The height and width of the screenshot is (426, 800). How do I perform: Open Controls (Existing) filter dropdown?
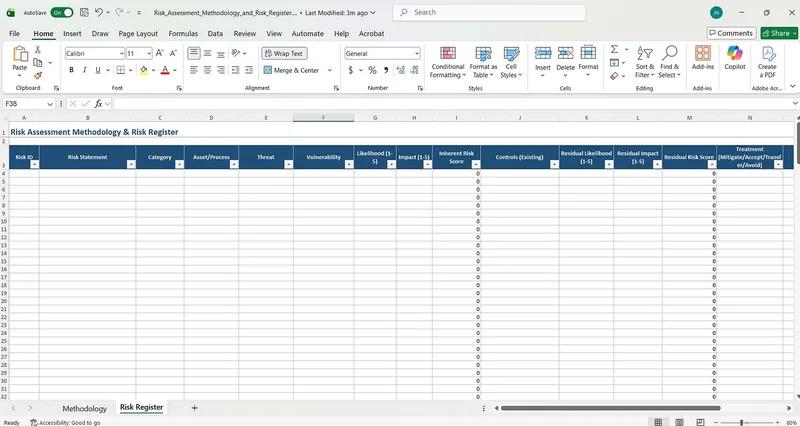tap(554, 164)
